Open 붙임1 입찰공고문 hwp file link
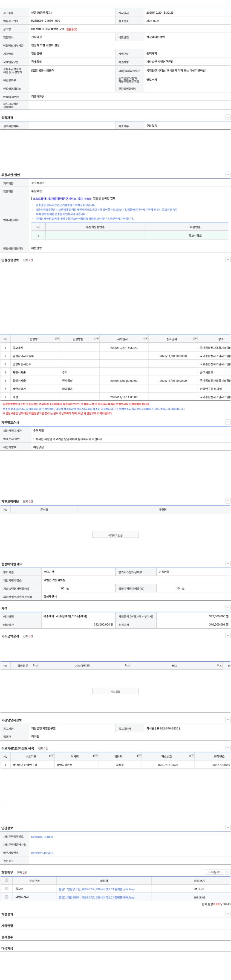Image resolution: width=231 pixels, height=980 pixels. coord(97,889)
